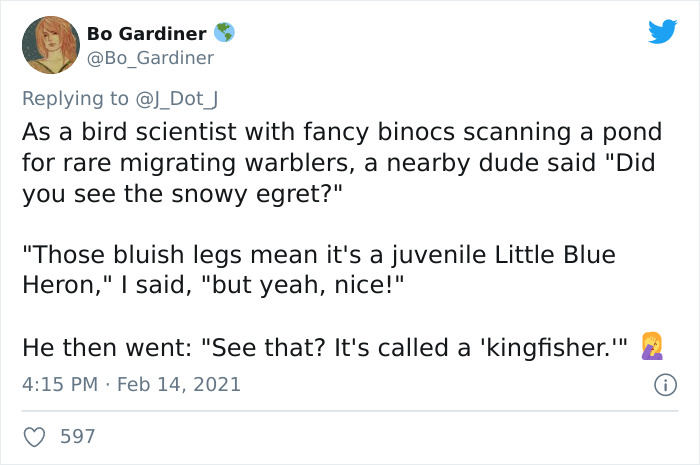Image resolution: width=700 pixels, height=465 pixels.
Task: Click the Bo Gardiner display name
Action: pyautogui.click(x=146, y=34)
